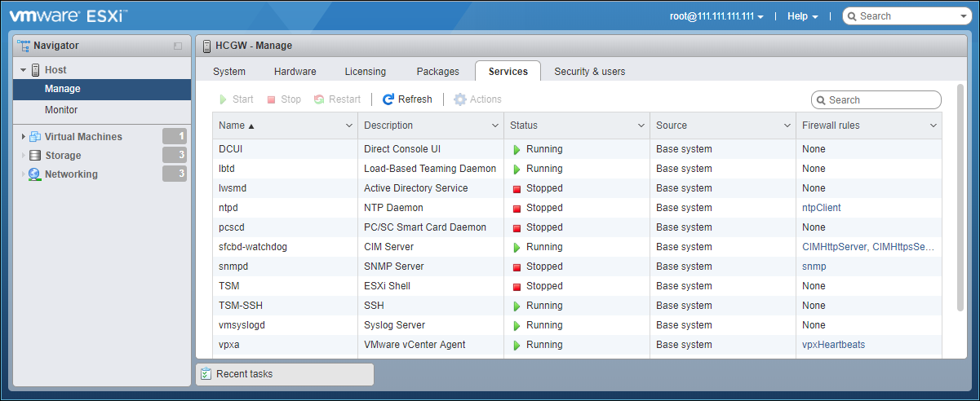Collapse the Host tree node
The width and height of the screenshot is (980, 401).
(x=23, y=70)
